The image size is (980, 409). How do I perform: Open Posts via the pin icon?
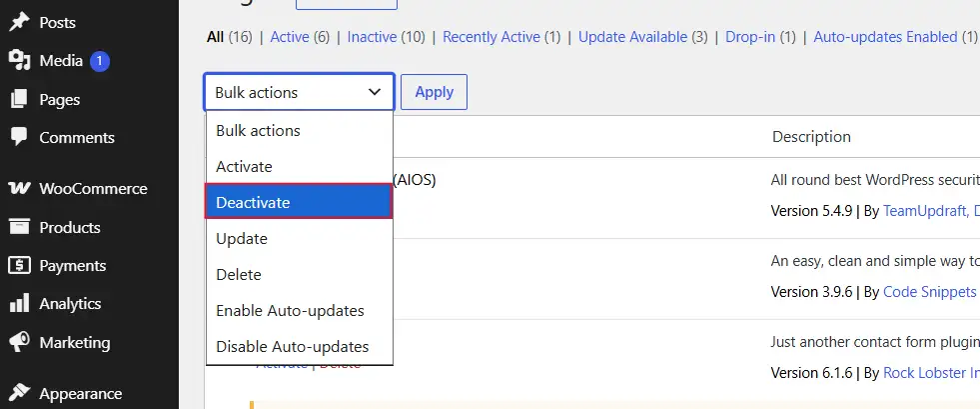(x=19, y=23)
